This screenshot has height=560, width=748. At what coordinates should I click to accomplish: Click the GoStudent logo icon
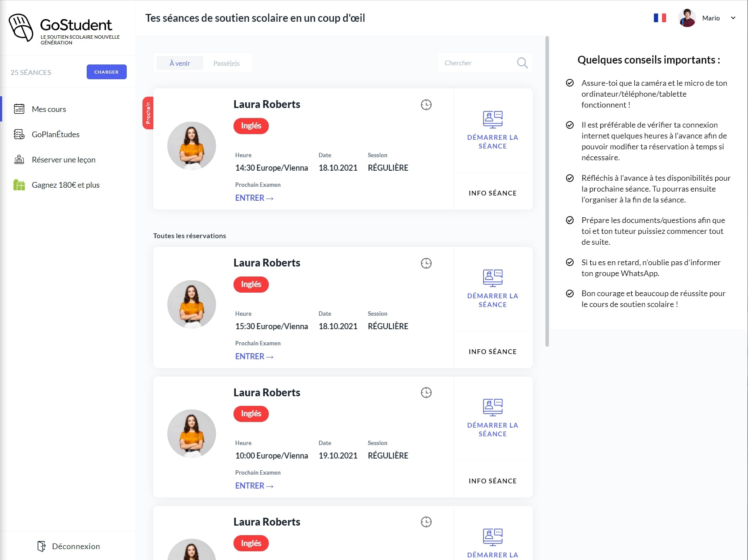click(21, 28)
